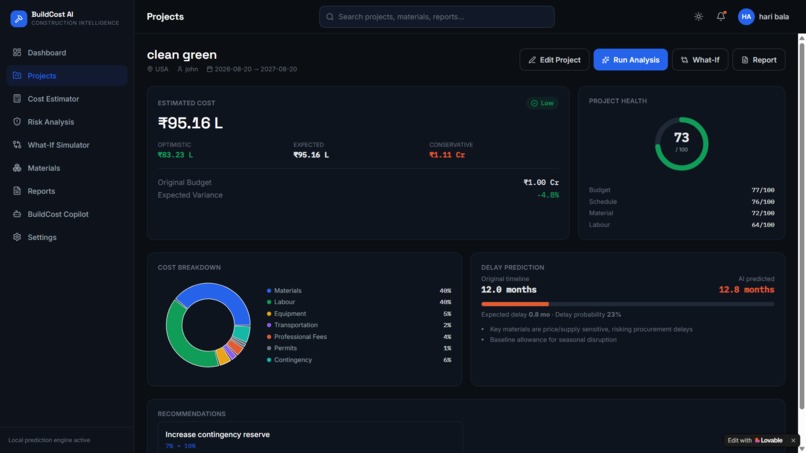Click Local prediction engine active status

coord(49,440)
